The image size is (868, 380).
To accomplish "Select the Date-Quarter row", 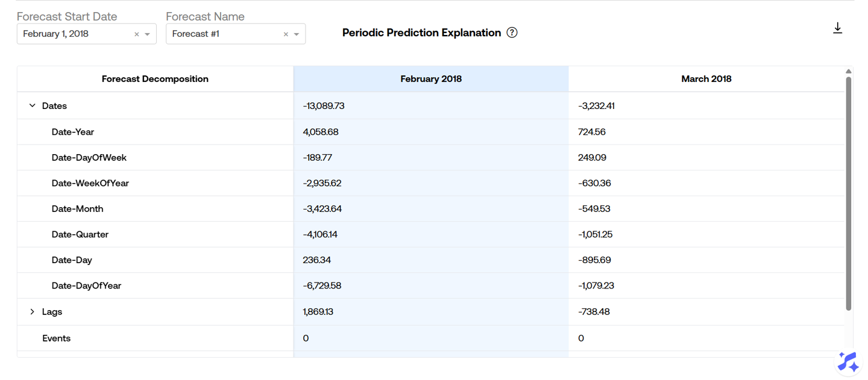I will click(80, 234).
